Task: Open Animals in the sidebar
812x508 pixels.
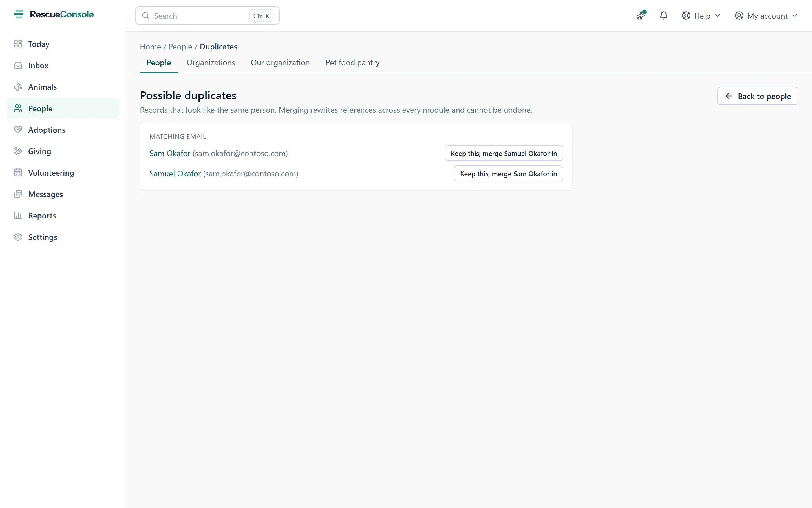Action: [x=63, y=87]
